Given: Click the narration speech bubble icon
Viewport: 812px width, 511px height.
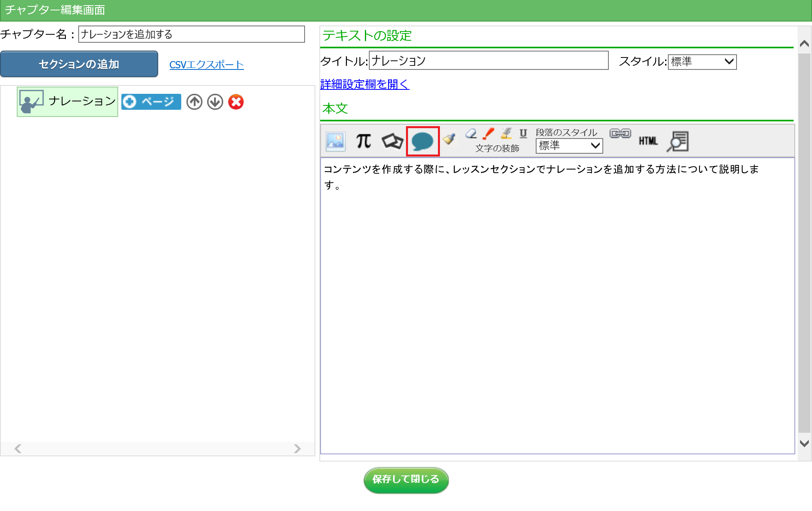Looking at the screenshot, I should (x=422, y=141).
